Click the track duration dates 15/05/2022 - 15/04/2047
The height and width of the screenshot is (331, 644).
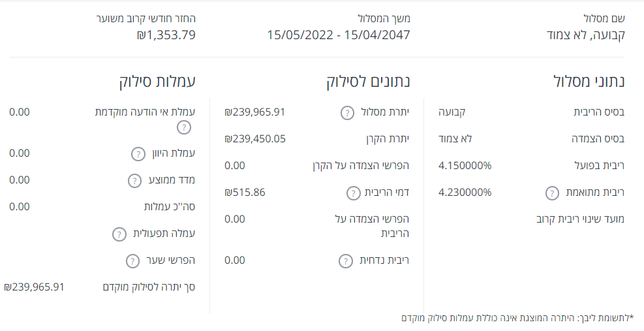coord(338,35)
